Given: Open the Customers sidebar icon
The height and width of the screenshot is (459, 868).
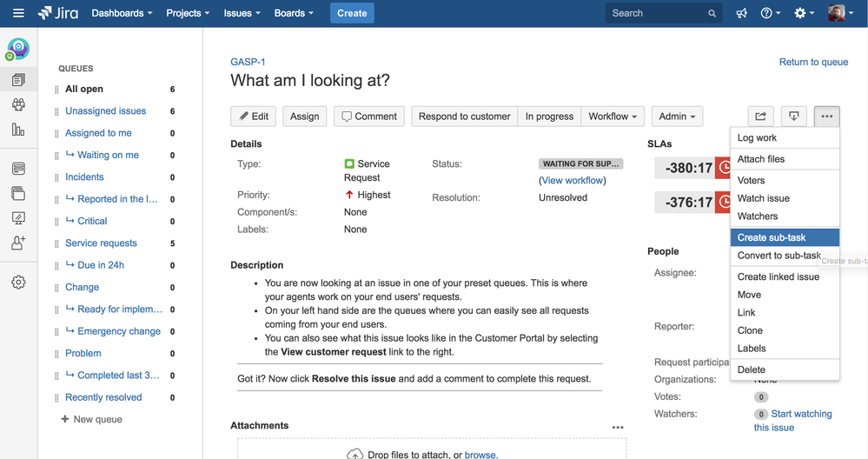Looking at the screenshot, I should (18, 104).
